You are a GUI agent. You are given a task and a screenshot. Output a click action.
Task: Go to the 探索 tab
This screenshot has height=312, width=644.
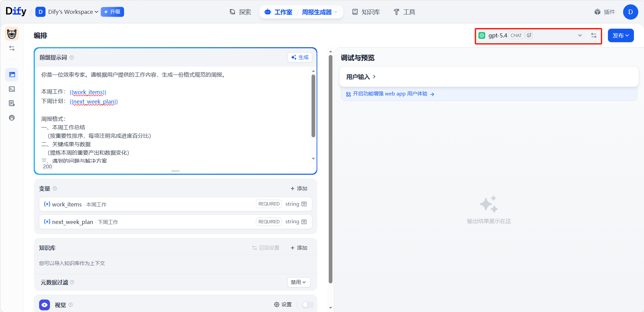240,12
